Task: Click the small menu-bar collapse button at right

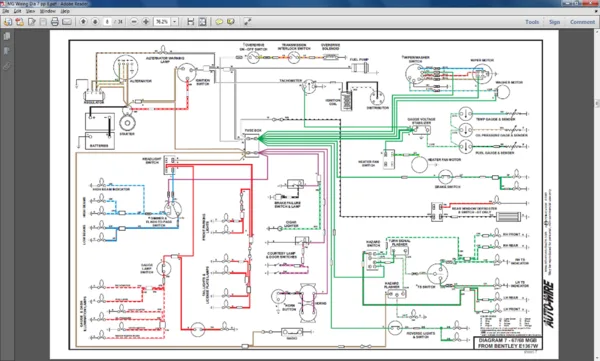Action: click(596, 11)
